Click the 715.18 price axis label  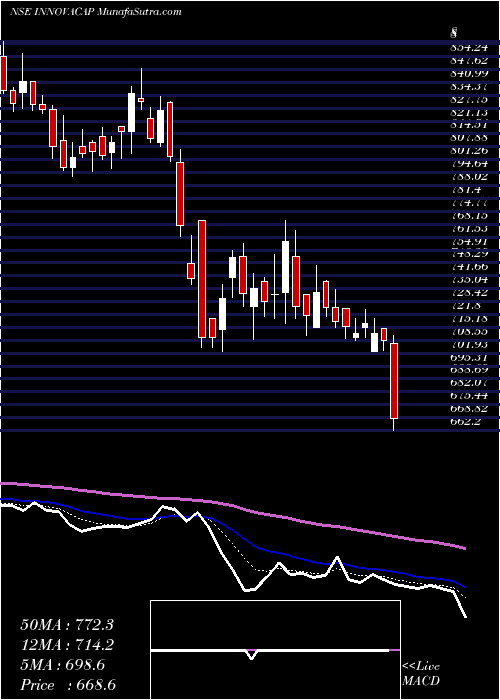pyautogui.click(x=469, y=320)
